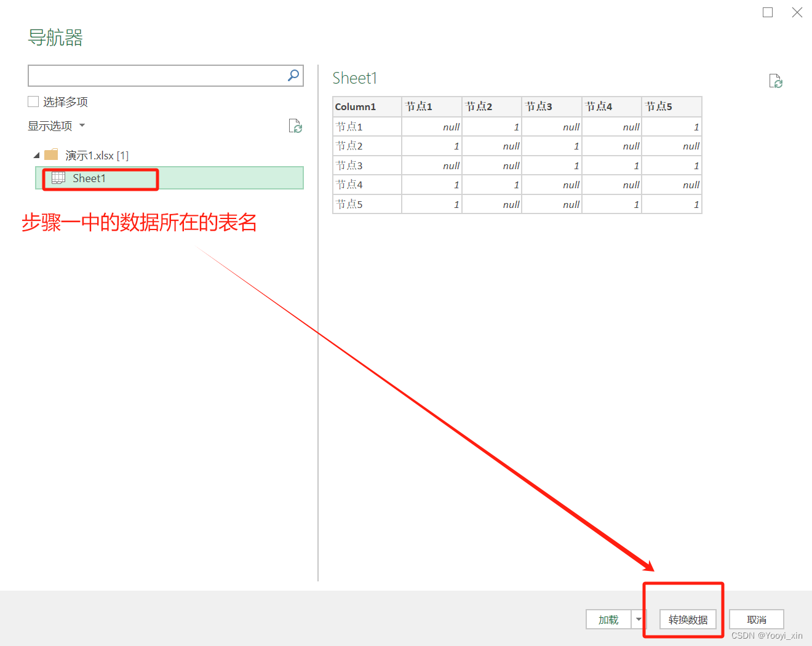Screen dimensions: 812x646
Task: Click the refresh preview icon beside Sheet1
Action: click(x=776, y=81)
